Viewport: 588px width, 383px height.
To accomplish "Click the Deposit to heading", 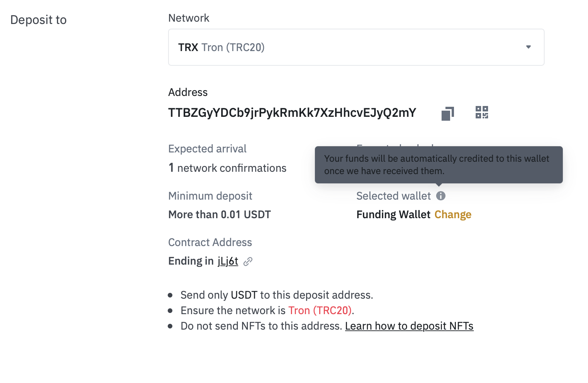I will pyautogui.click(x=38, y=20).
